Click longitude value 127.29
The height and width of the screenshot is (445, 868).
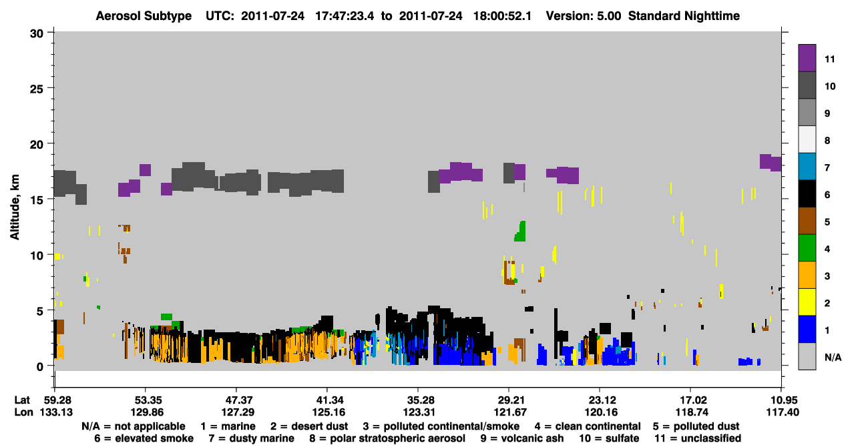(236, 412)
